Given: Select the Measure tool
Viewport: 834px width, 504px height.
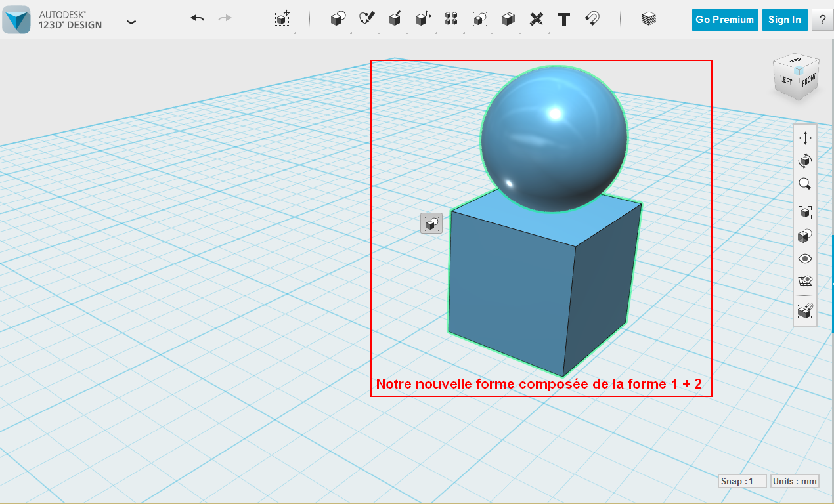Looking at the screenshot, I should tap(537, 19).
